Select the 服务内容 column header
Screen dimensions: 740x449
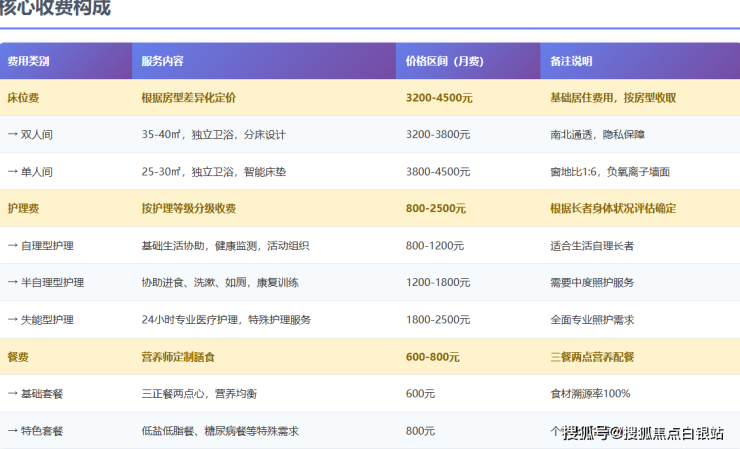coord(162,61)
